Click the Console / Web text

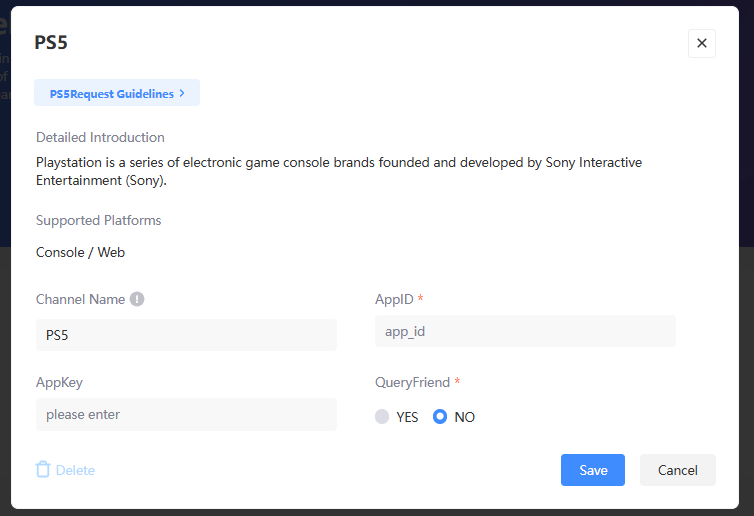point(80,252)
